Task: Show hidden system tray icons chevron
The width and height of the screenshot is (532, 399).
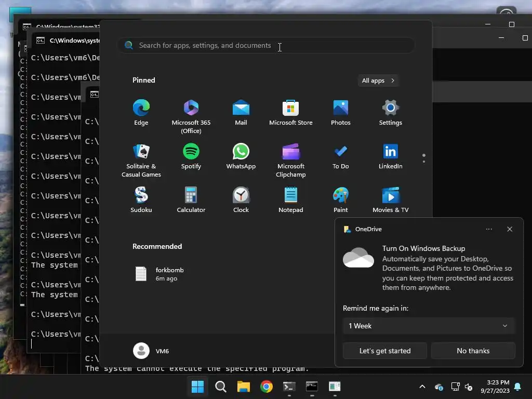Action: click(422, 387)
